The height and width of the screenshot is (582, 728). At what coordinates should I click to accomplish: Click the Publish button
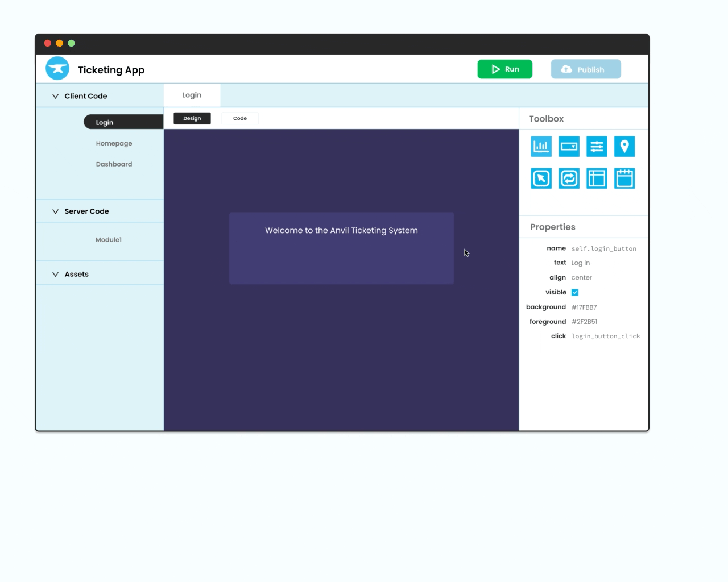586,69
